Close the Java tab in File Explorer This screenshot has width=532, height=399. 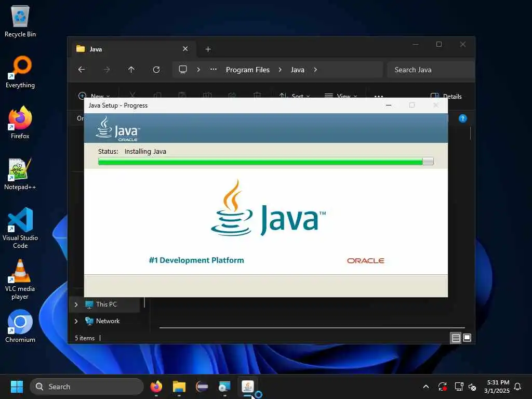[x=185, y=49]
